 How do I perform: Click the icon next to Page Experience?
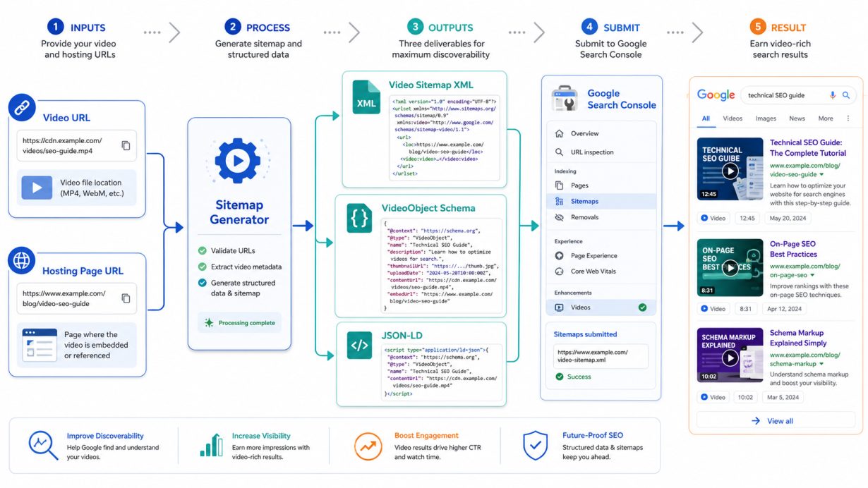[x=559, y=256]
